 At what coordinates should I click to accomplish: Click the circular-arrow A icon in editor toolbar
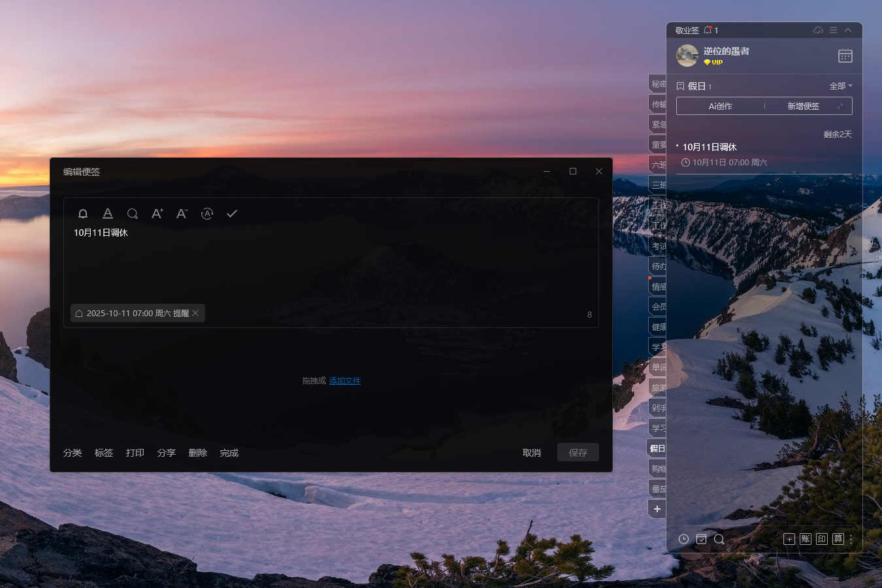(207, 214)
